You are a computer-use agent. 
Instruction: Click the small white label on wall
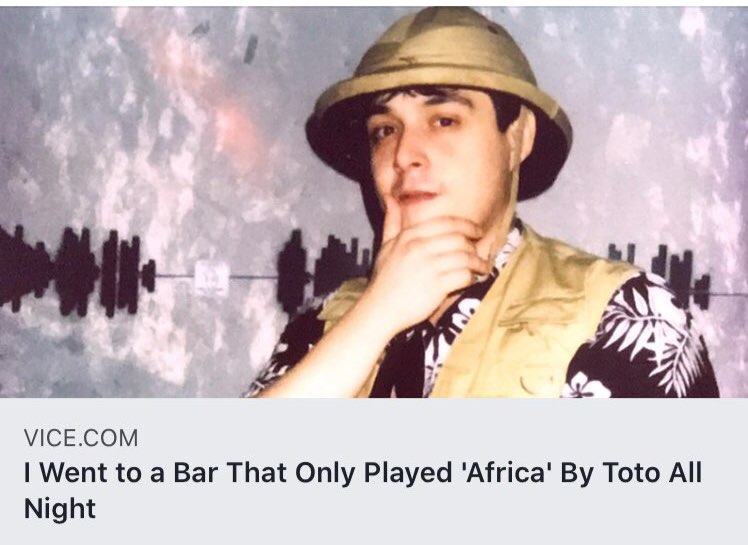tap(212, 278)
